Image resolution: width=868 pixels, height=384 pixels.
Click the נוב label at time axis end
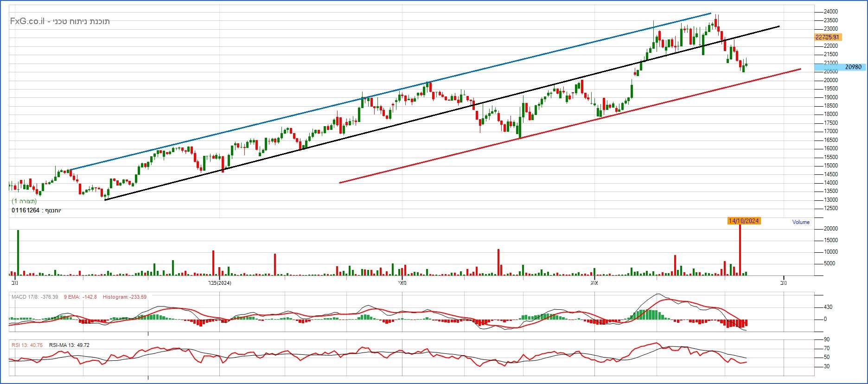tap(783, 283)
